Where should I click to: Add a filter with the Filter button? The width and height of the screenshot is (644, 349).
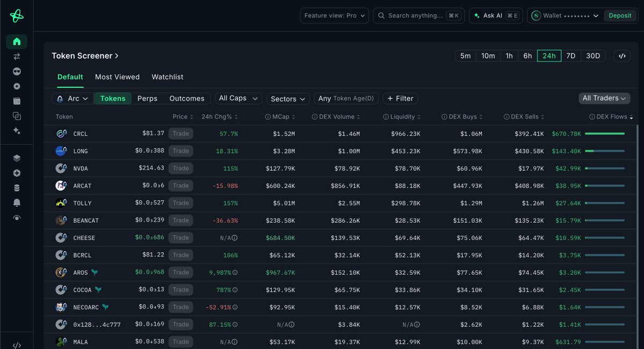coord(401,99)
